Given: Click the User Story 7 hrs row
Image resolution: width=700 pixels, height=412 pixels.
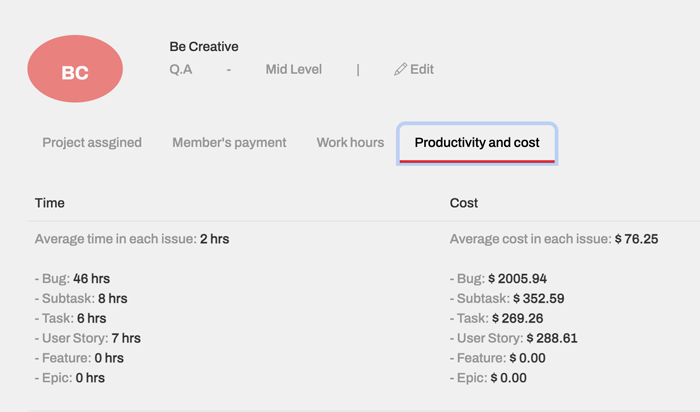Looking at the screenshot, I should click(x=88, y=338).
